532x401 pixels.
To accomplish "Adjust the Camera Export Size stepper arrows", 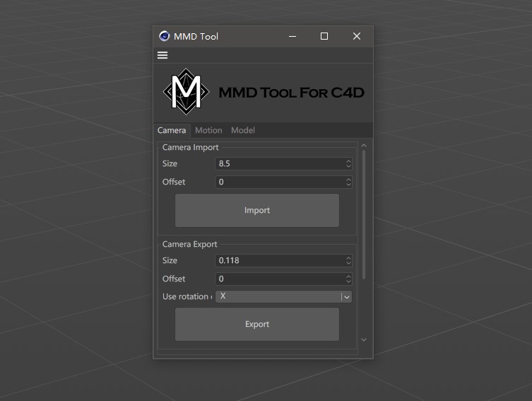I will [x=348, y=260].
